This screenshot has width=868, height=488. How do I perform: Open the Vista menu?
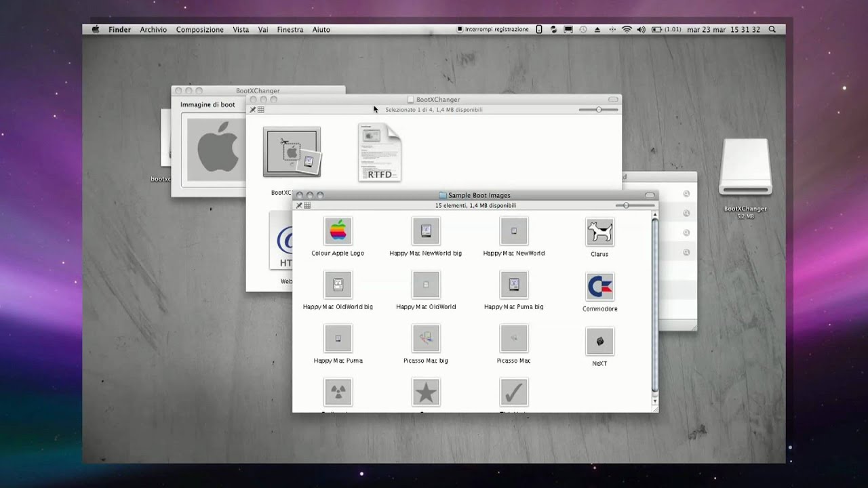(x=241, y=30)
